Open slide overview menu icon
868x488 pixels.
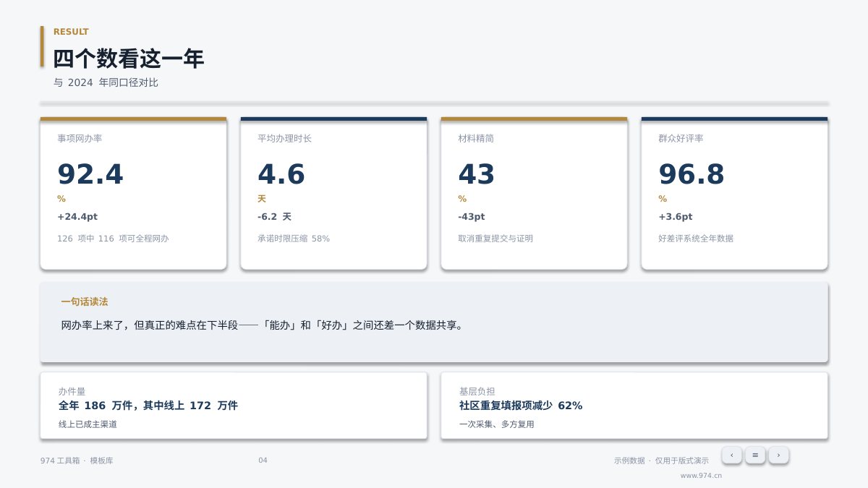pos(755,455)
